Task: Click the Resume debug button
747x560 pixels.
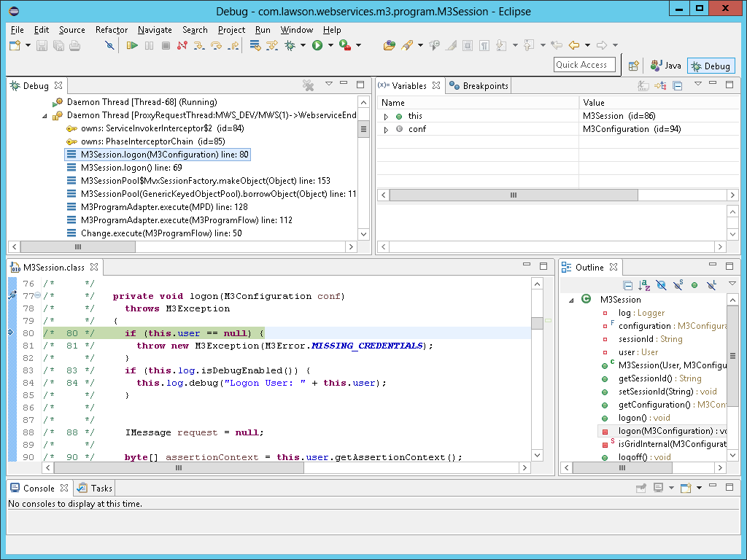Action: [x=131, y=45]
